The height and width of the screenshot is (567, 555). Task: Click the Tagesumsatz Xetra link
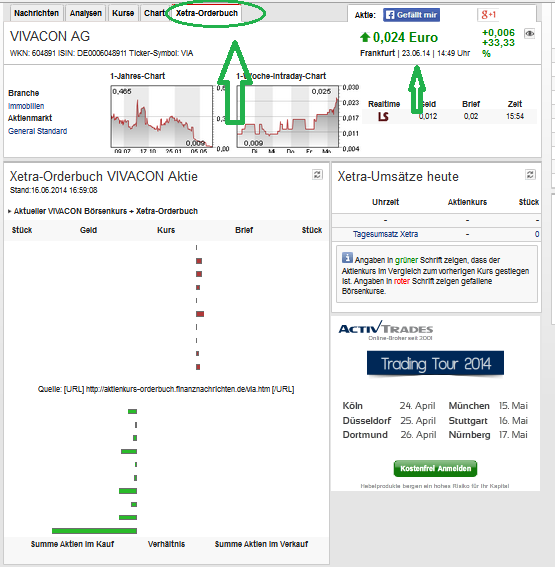click(x=385, y=234)
